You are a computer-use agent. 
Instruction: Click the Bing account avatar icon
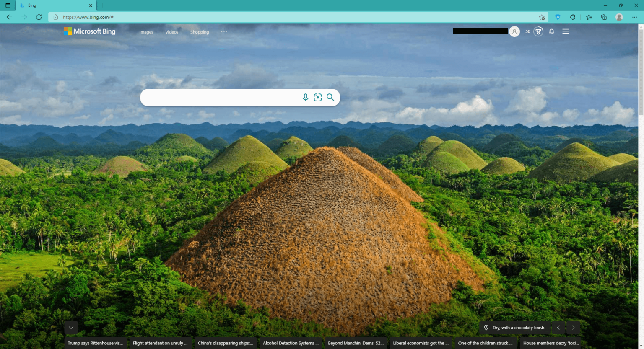[x=514, y=31]
